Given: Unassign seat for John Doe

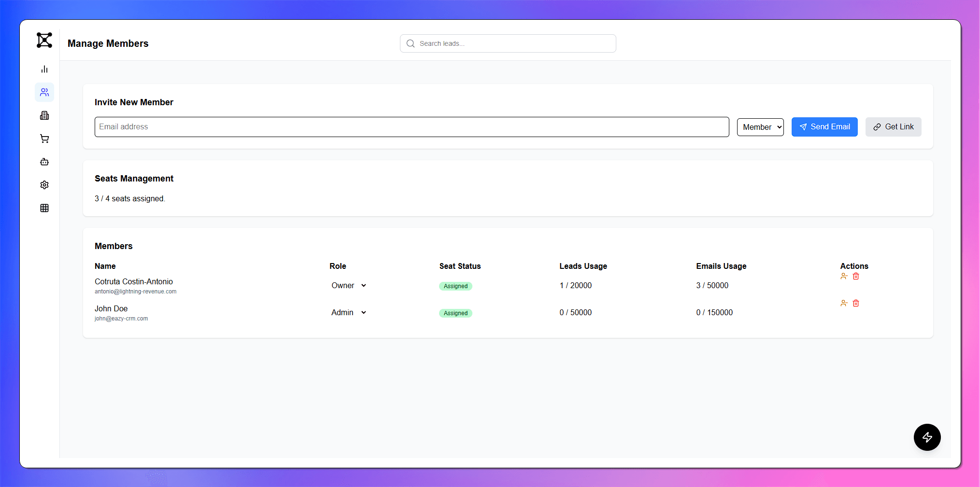Looking at the screenshot, I should click(x=844, y=303).
